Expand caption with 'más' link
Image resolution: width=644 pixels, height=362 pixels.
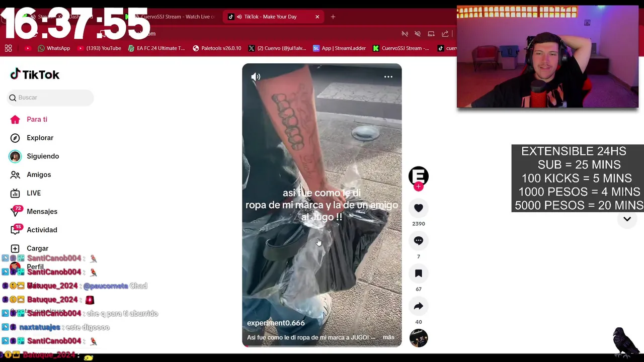click(x=388, y=337)
